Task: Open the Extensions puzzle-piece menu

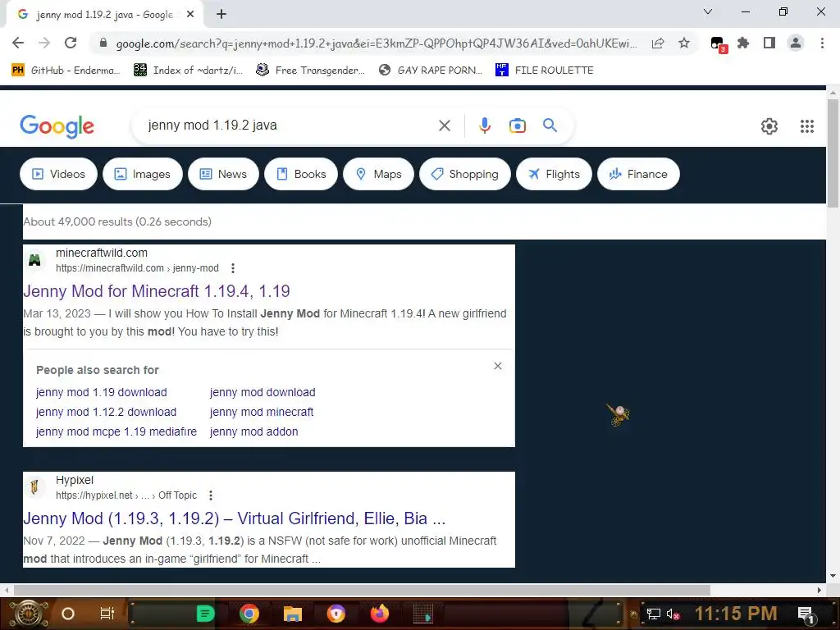Action: pyautogui.click(x=743, y=43)
